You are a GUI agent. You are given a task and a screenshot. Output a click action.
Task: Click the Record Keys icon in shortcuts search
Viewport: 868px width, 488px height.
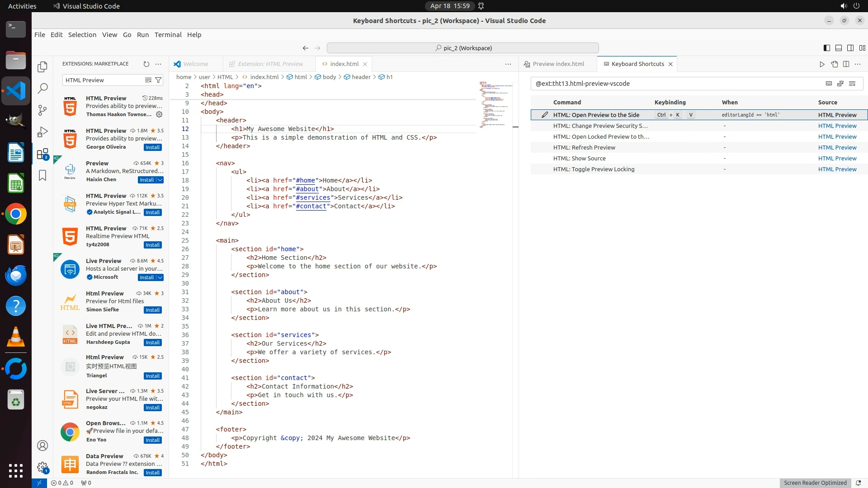coord(829,84)
